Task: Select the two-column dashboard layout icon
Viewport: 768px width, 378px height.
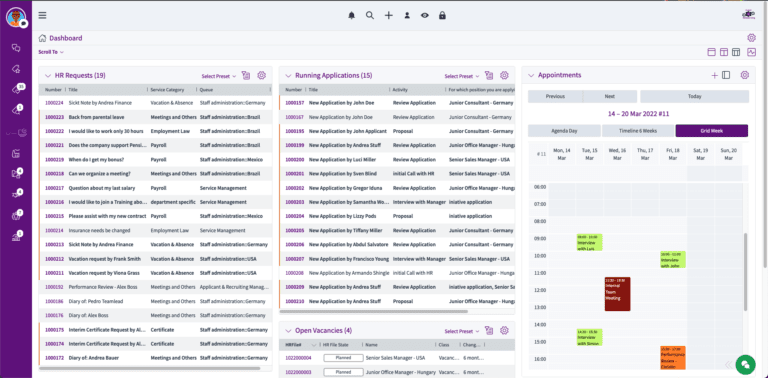Action: coord(724,52)
